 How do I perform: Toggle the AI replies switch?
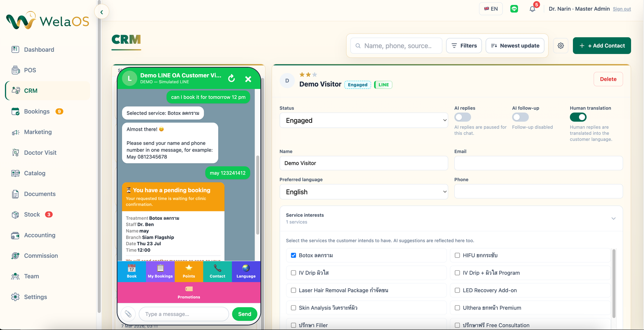(463, 117)
